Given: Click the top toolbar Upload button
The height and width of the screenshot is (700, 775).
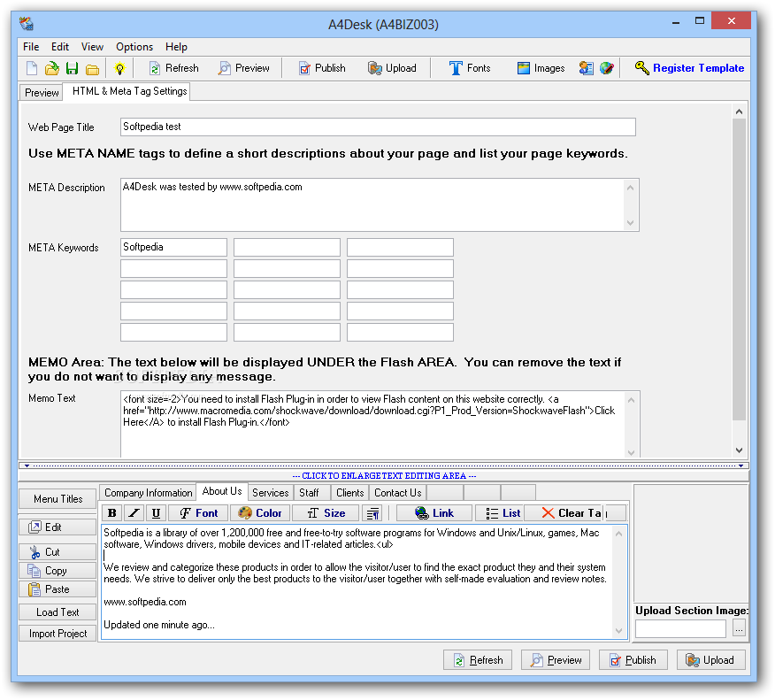Looking at the screenshot, I should coord(393,68).
